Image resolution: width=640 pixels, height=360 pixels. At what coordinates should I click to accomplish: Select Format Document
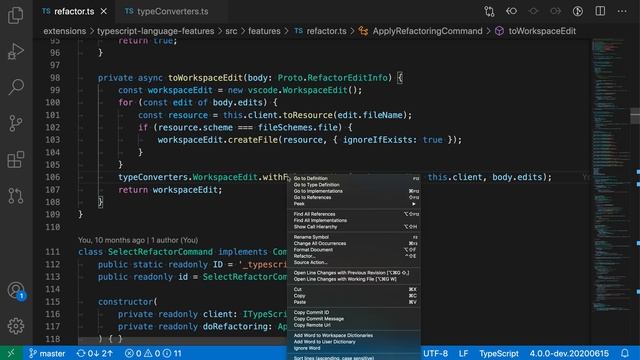[x=354, y=250]
